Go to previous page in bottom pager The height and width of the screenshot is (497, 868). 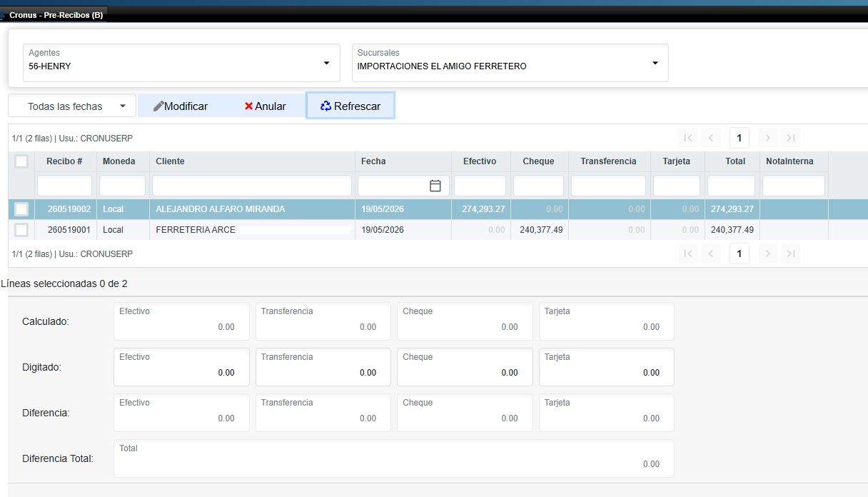point(711,253)
